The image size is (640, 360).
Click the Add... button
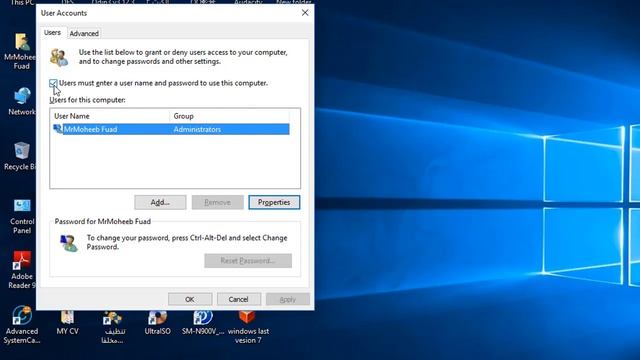coord(160,202)
